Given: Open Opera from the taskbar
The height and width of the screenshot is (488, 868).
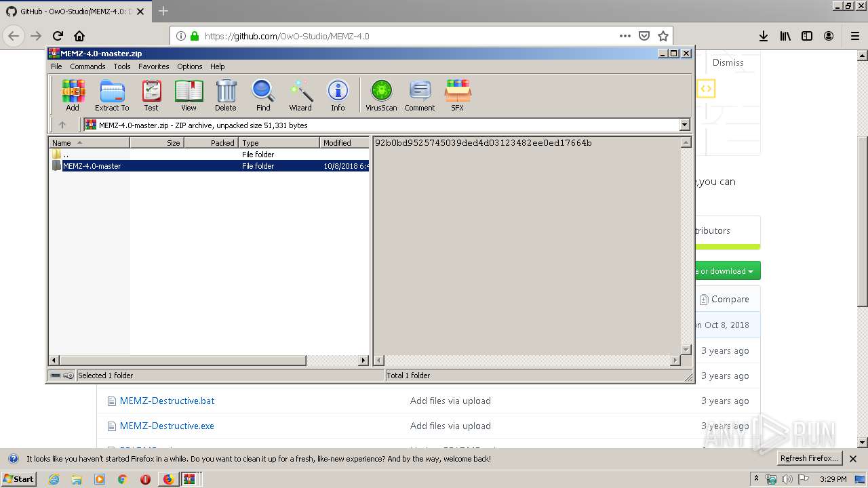Looking at the screenshot, I should click(145, 479).
